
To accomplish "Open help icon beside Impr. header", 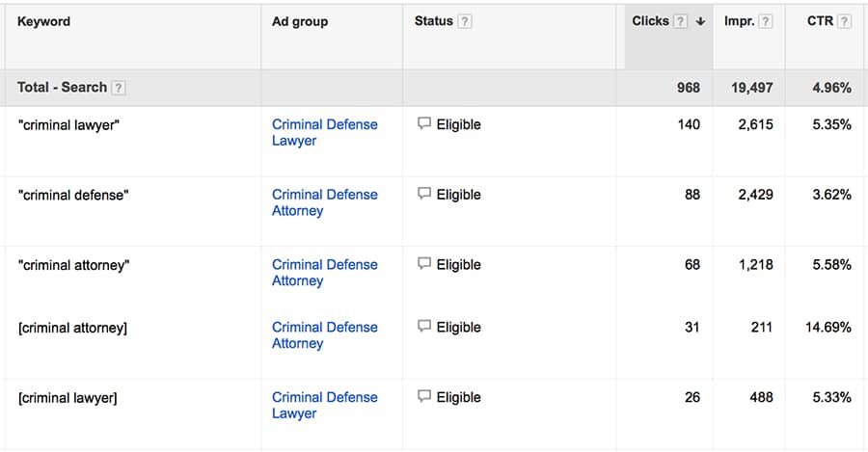I will 766,21.
